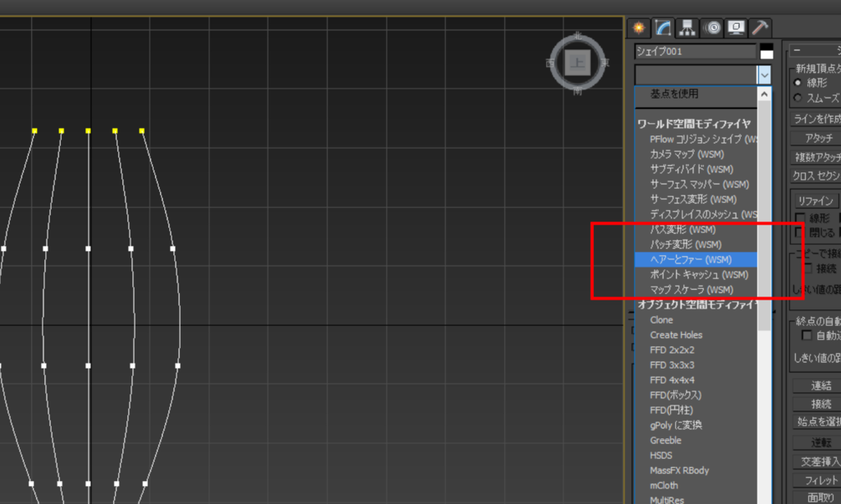Click the フィレット button
The image size is (841, 504).
coord(817,480)
